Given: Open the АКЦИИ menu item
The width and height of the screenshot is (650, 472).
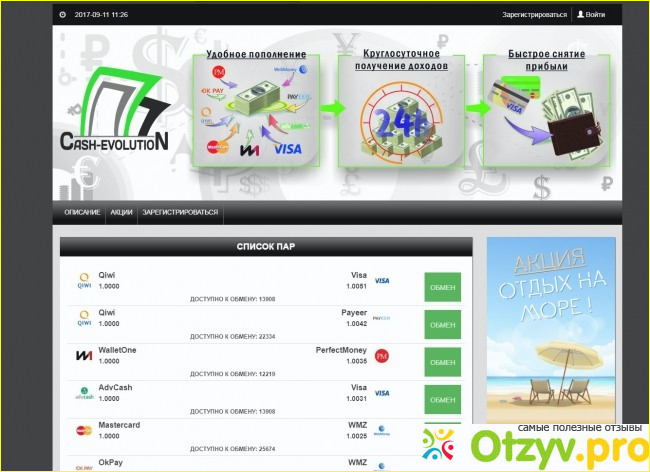Looking at the screenshot, I should [121, 213].
